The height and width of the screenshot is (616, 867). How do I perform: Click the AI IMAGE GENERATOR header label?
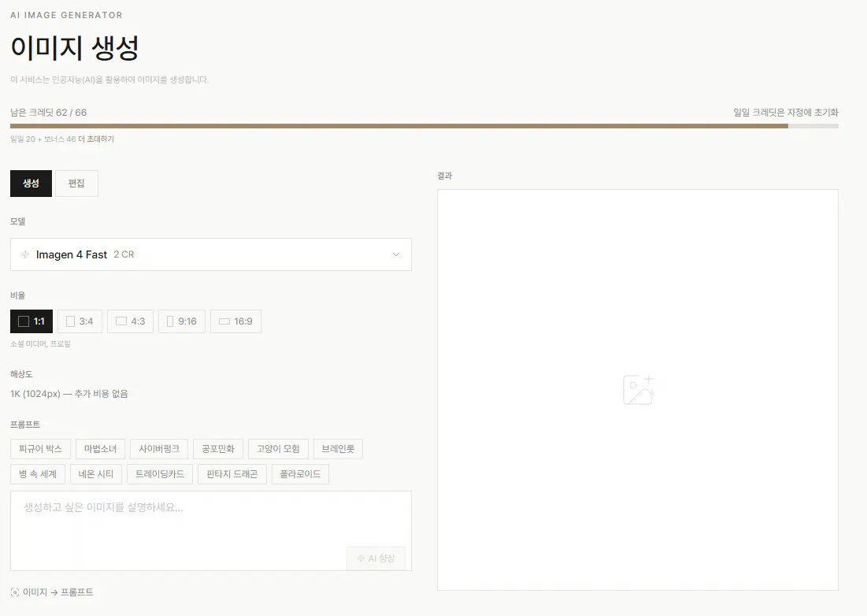(x=66, y=16)
